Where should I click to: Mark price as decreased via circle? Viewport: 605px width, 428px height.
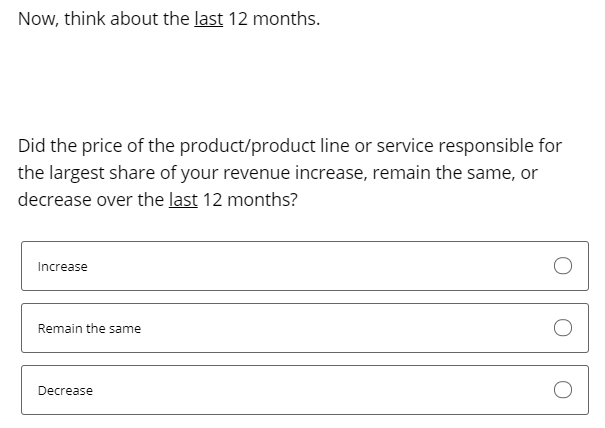[563, 390]
